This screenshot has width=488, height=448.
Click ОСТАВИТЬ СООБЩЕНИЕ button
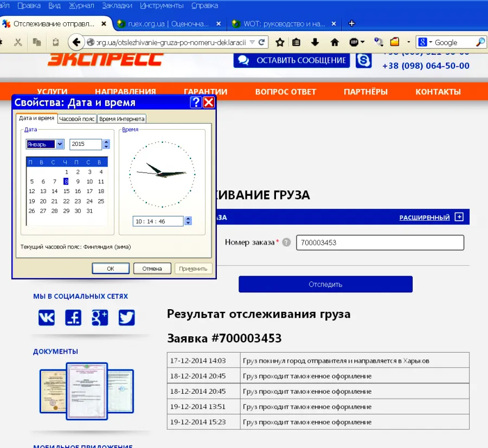292,60
